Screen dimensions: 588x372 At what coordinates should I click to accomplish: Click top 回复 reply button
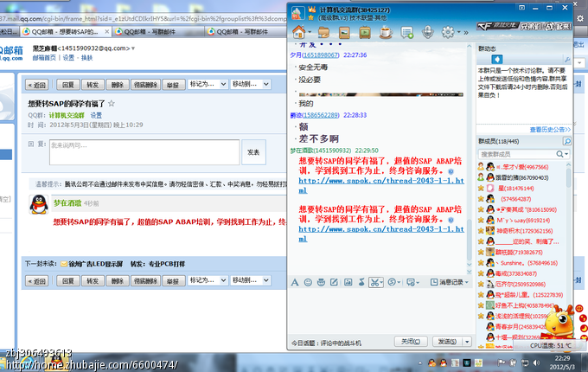point(68,85)
